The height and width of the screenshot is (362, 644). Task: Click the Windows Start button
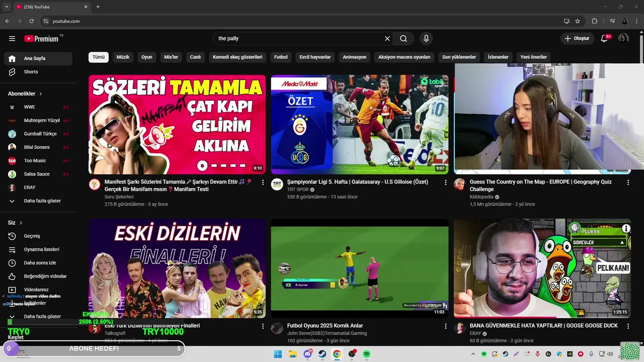pyautogui.click(x=278, y=354)
